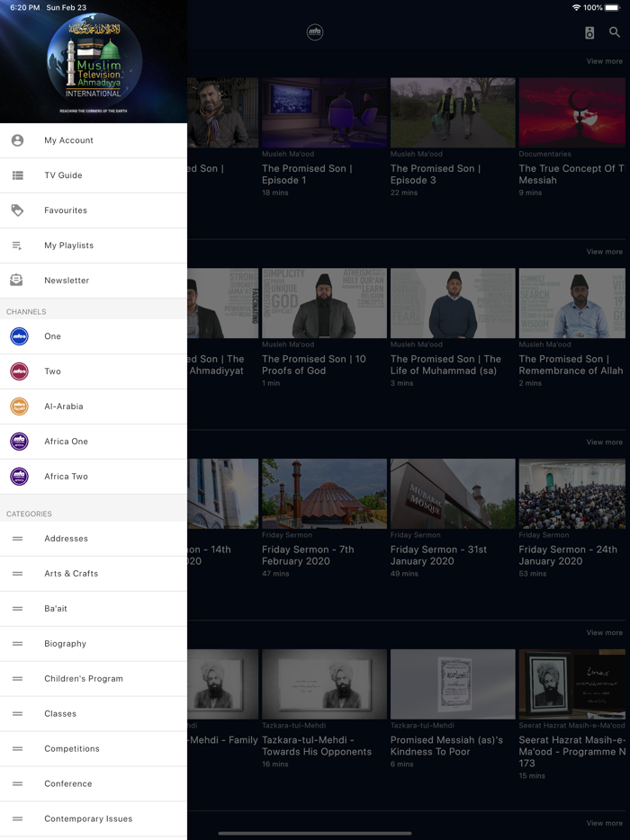Viewport: 630px width, 840px height.
Task: Tap the Wi-Fi icon in status bar
Action: [577, 7]
